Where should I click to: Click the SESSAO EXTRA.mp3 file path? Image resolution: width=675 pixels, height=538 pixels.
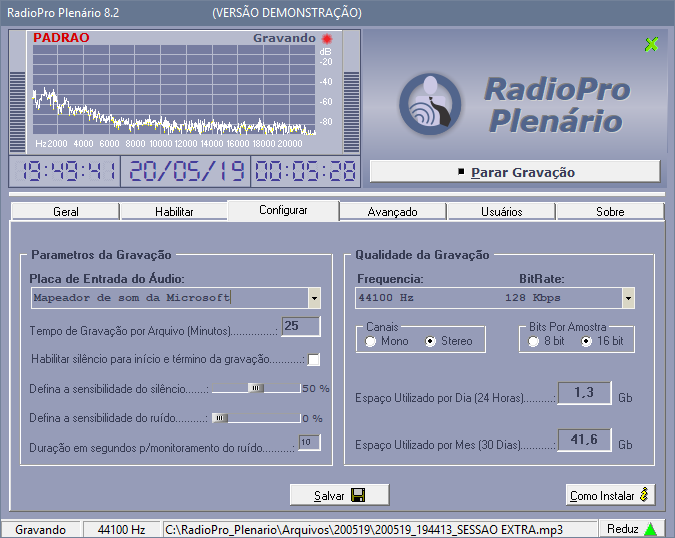click(x=364, y=529)
